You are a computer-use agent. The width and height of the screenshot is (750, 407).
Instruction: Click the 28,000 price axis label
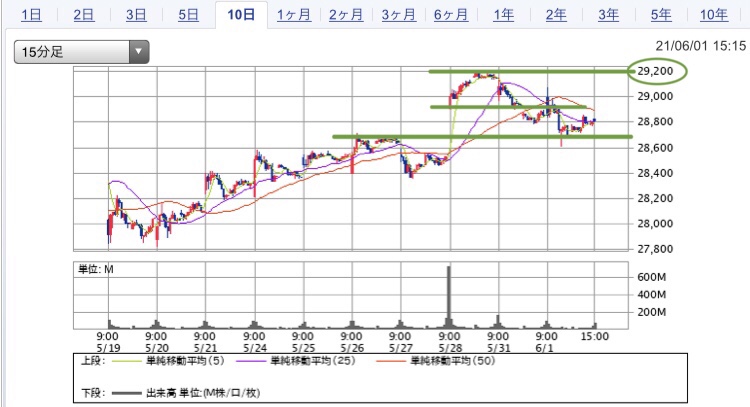pyautogui.click(x=655, y=223)
